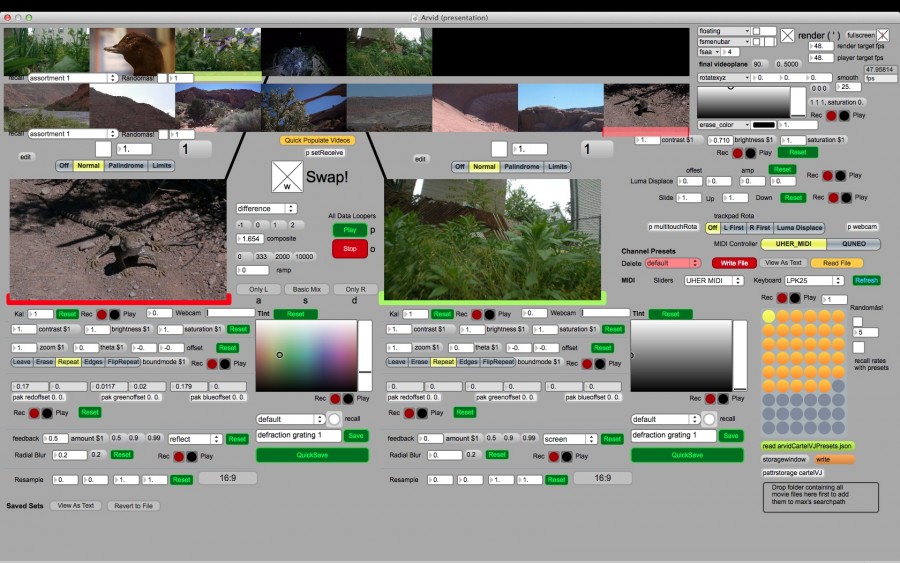The width and height of the screenshot is (900, 563).
Task: Select Limits mode for right channel
Action: click(x=557, y=167)
